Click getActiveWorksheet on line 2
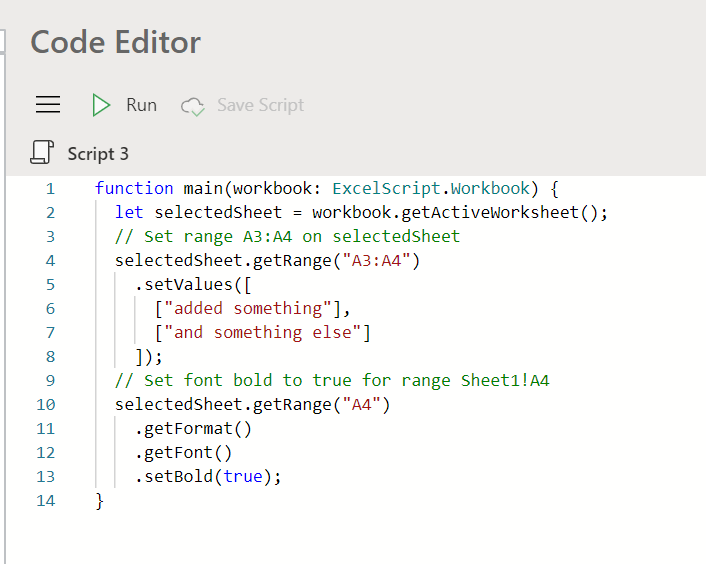Image resolution: width=706 pixels, height=564 pixels. coord(490,212)
